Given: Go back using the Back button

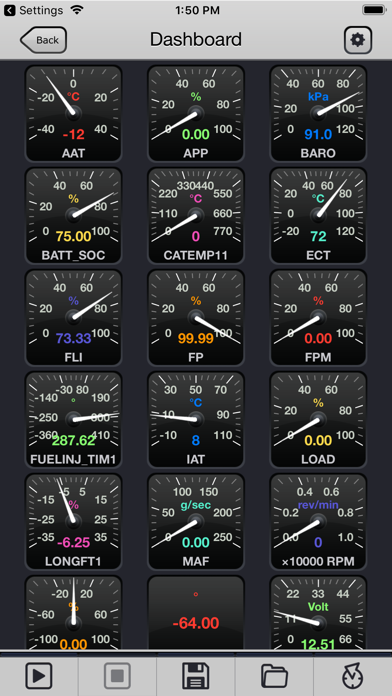Looking at the screenshot, I should click(44, 40).
